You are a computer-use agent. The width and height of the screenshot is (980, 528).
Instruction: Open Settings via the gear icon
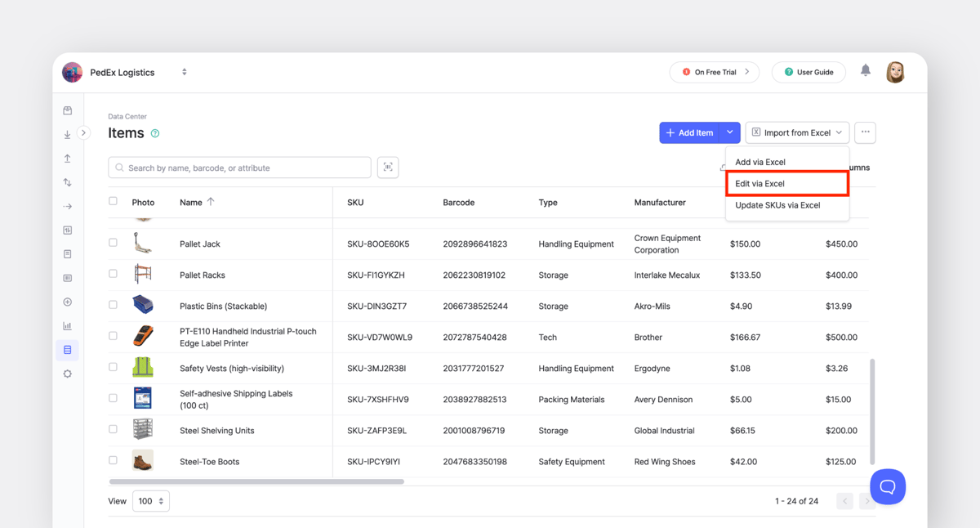[x=67, y=374]
